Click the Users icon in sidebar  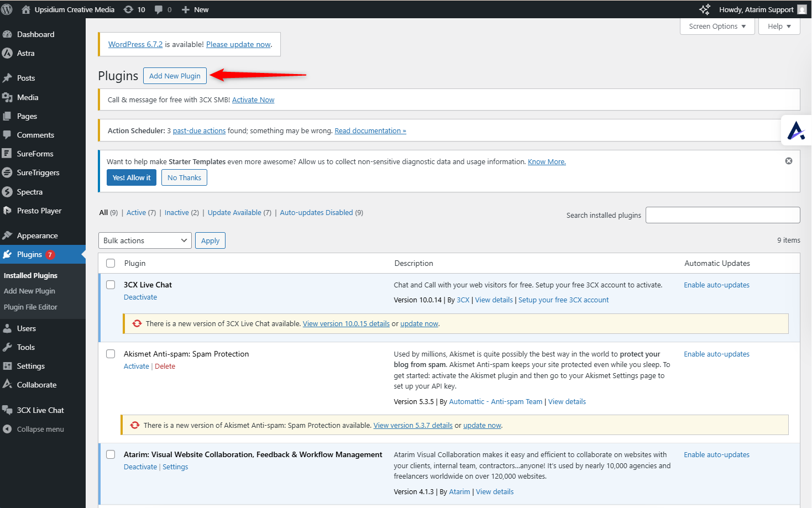(x=7, y=328)
